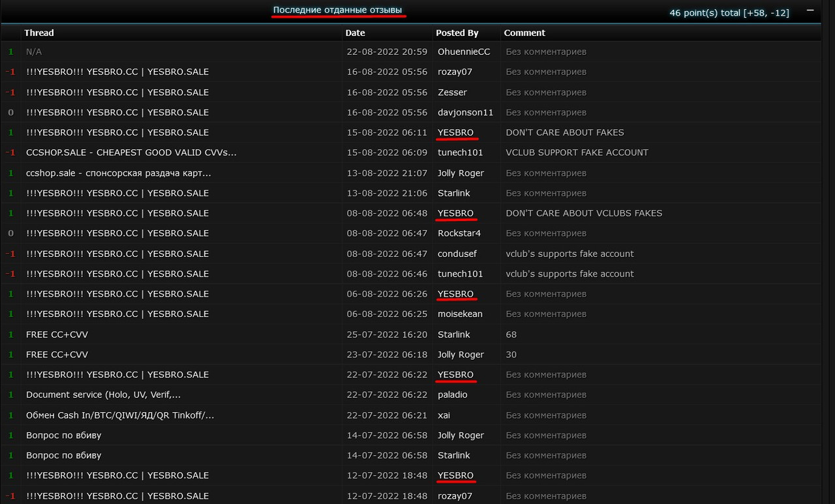Open the "Последние отданные отзывы" heading link
Image resolution: width=835 pixels, height=504 pixels.
pos(338,10)
